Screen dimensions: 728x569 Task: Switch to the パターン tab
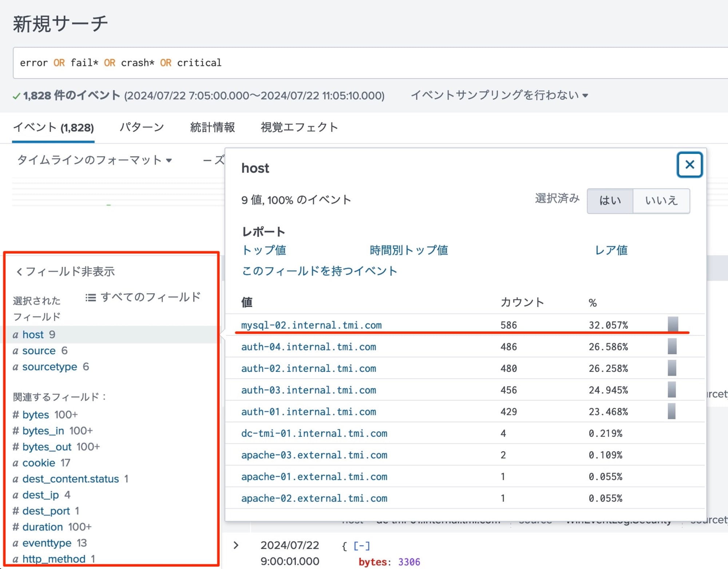click(x=142, y=127)
